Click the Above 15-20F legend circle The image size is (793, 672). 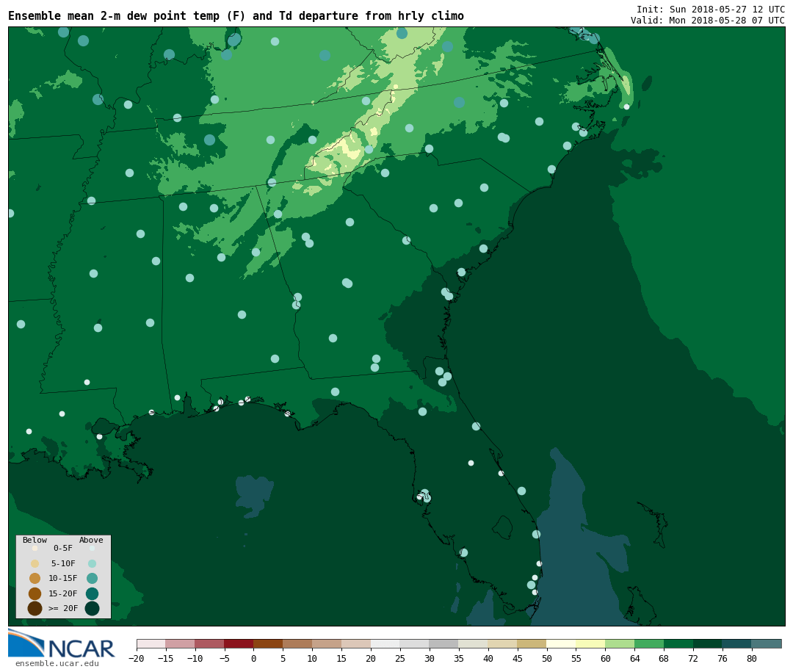point(92,593)
